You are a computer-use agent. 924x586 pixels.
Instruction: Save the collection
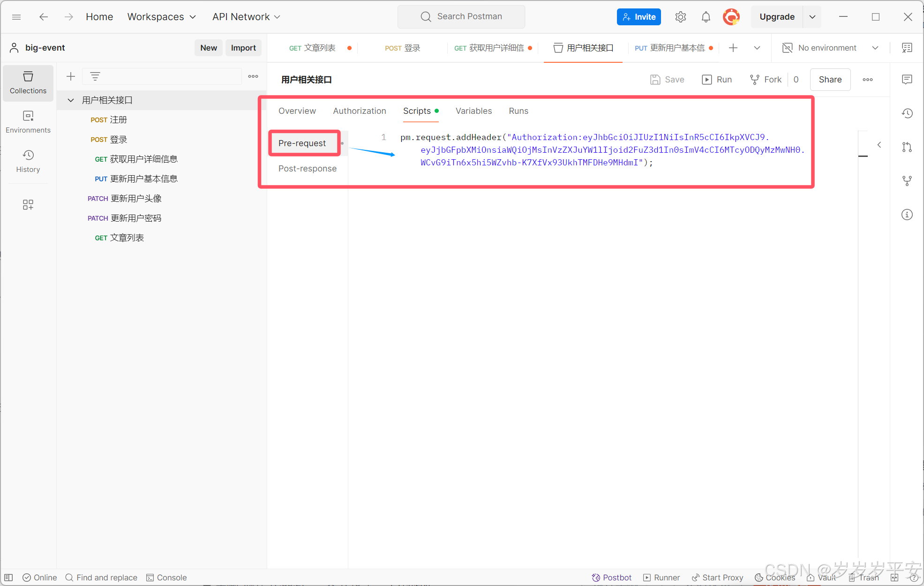pyautogui.click(x=667, y=80)
